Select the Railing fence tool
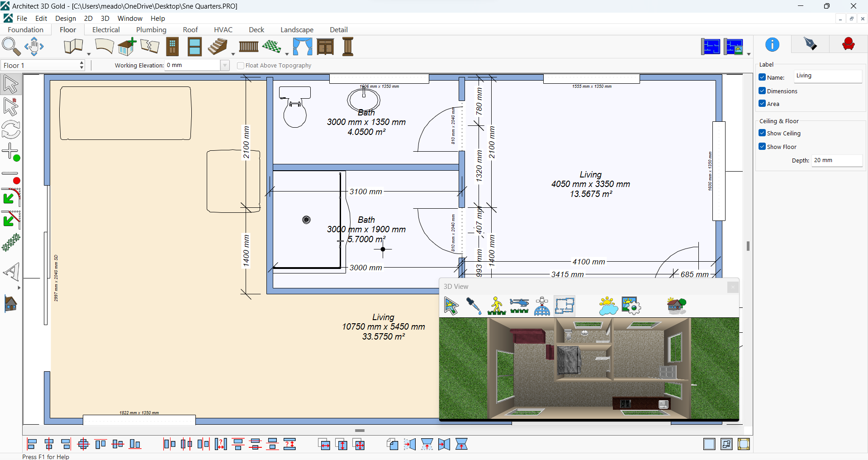This screenshot has height=460, width=868. coord(249,47)
